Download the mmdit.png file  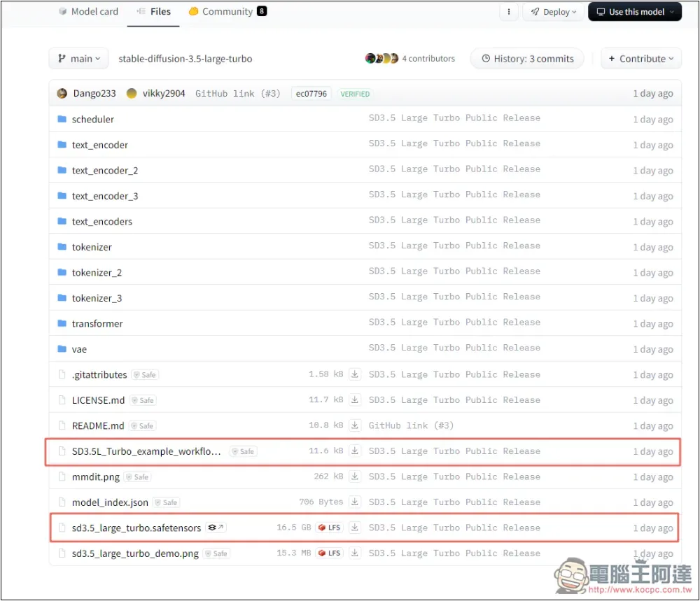[354, 476]
